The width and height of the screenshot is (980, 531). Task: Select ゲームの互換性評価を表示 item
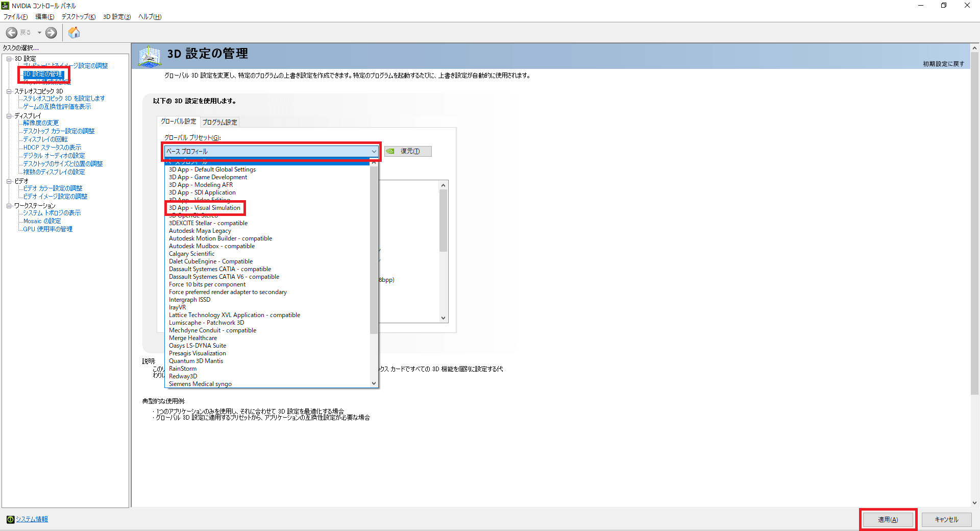tap(57, 107)
